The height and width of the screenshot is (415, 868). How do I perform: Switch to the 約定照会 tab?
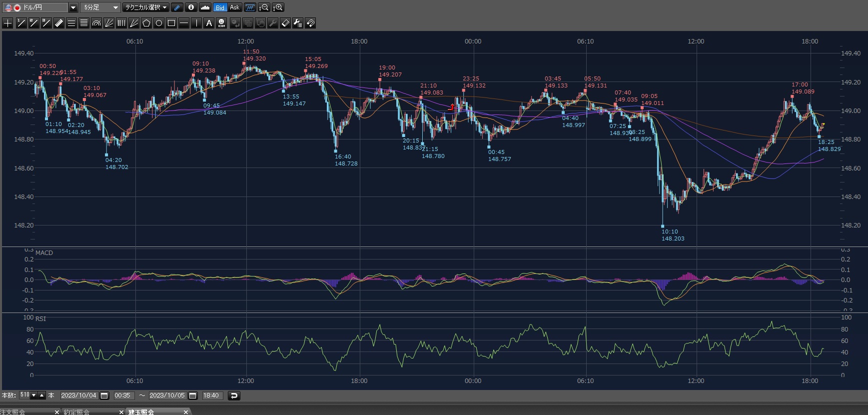coord(77,412)
